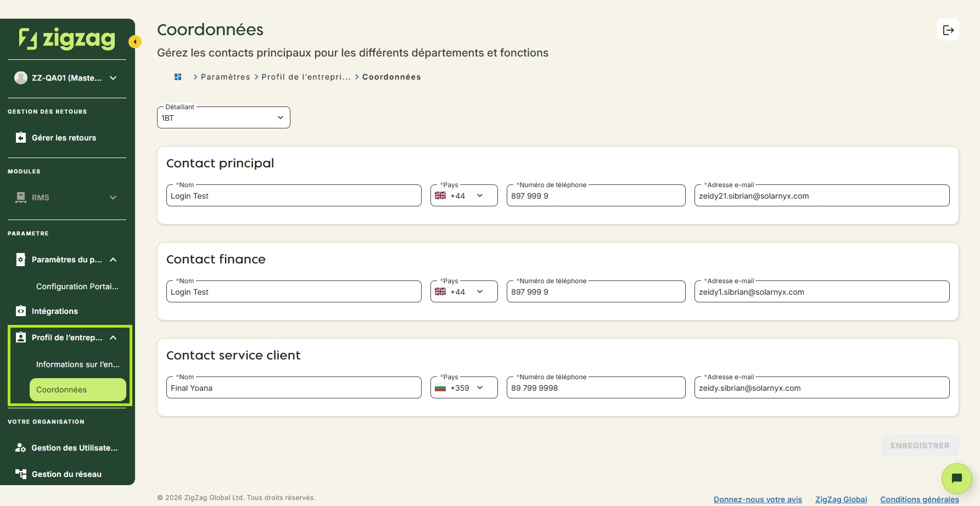Collapse Profil de l'entrep... chevron

tap(113, 338)
